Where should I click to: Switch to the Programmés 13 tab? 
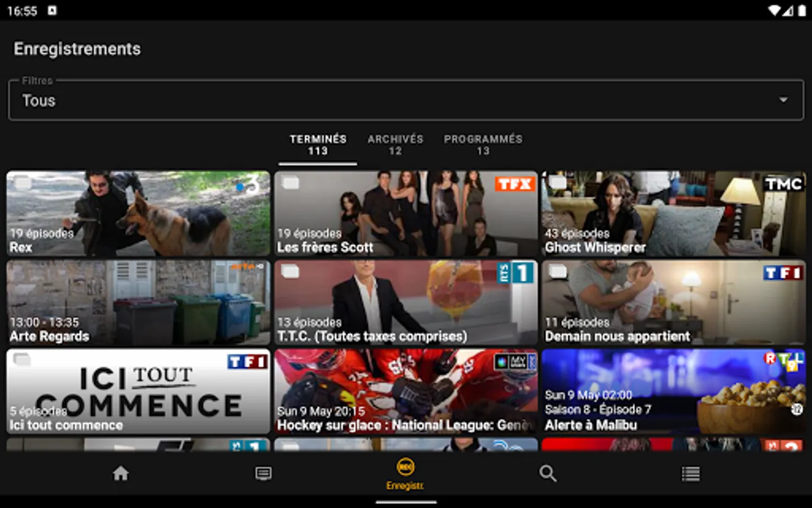[x=483, y=144]
